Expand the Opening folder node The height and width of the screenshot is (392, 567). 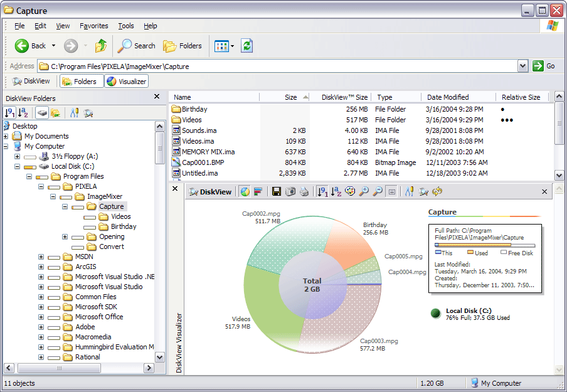coord(65,237)
